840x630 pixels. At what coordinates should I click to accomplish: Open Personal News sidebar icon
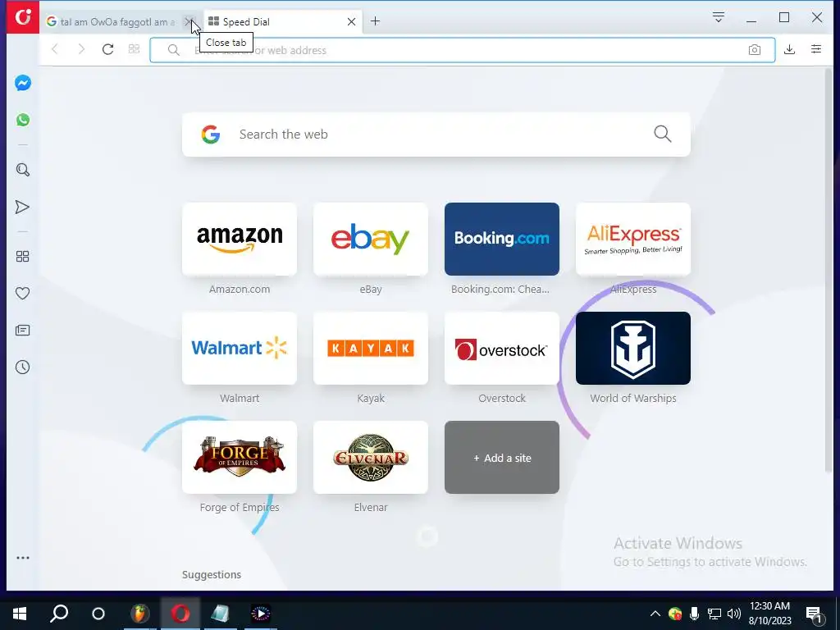22,330
